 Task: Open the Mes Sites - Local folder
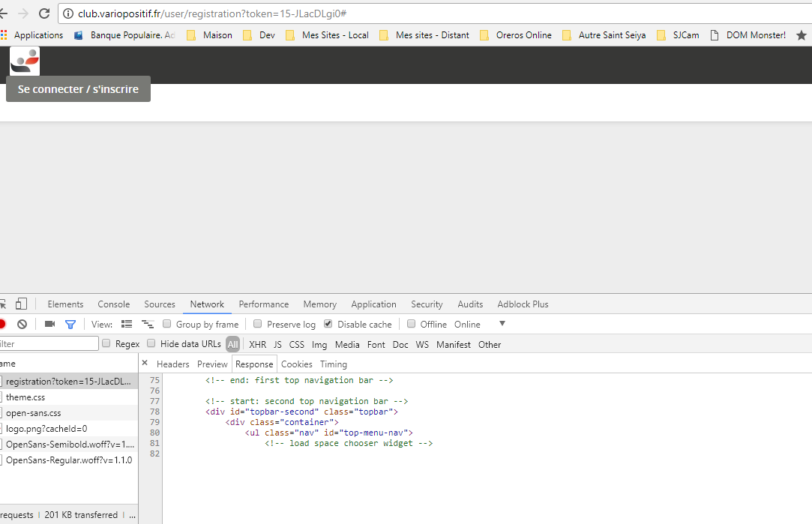click(328, 35)
